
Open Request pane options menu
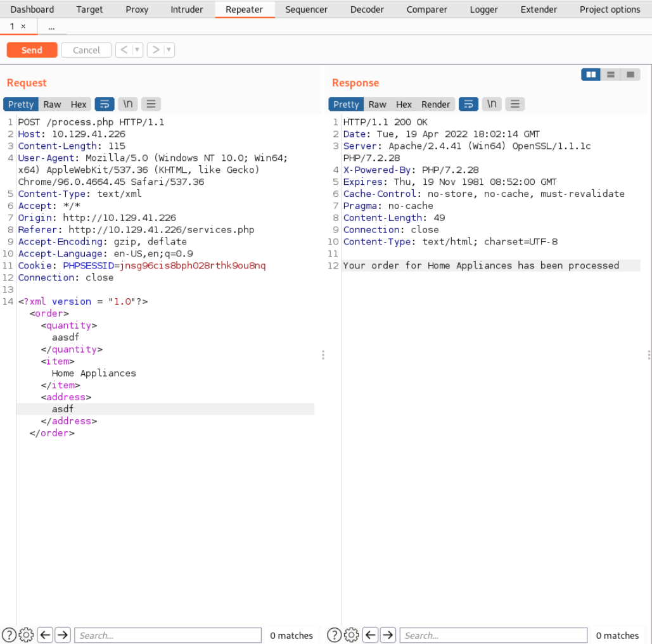coord(151,104)
